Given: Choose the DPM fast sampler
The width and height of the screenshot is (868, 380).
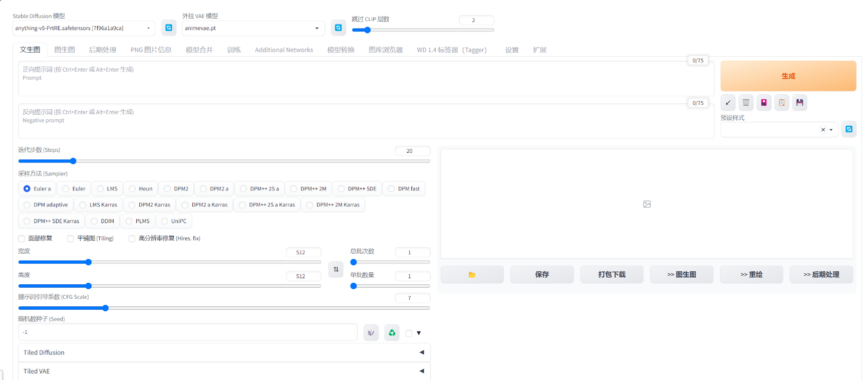Looking at the screenshot, I should tap(404, 188).
